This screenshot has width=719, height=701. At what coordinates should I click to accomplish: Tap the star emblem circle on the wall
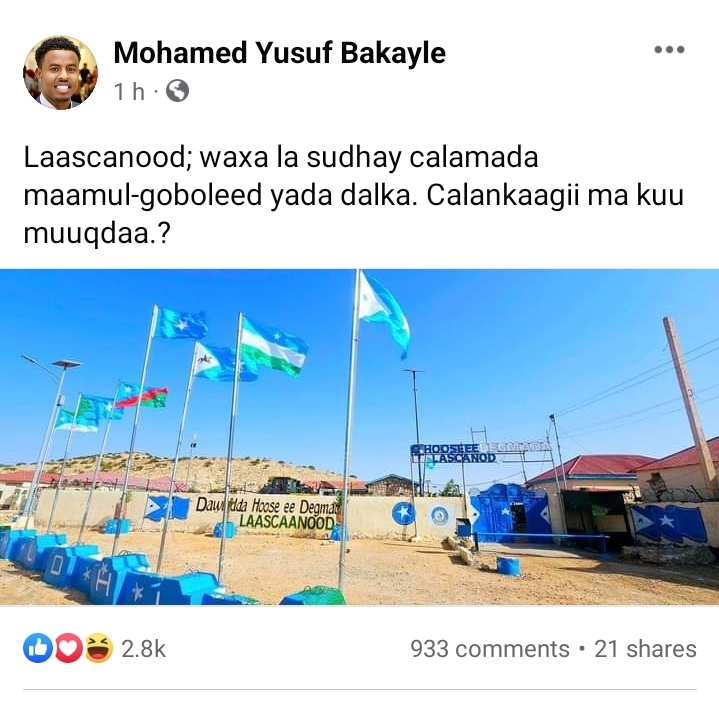[x=404, y=513]
